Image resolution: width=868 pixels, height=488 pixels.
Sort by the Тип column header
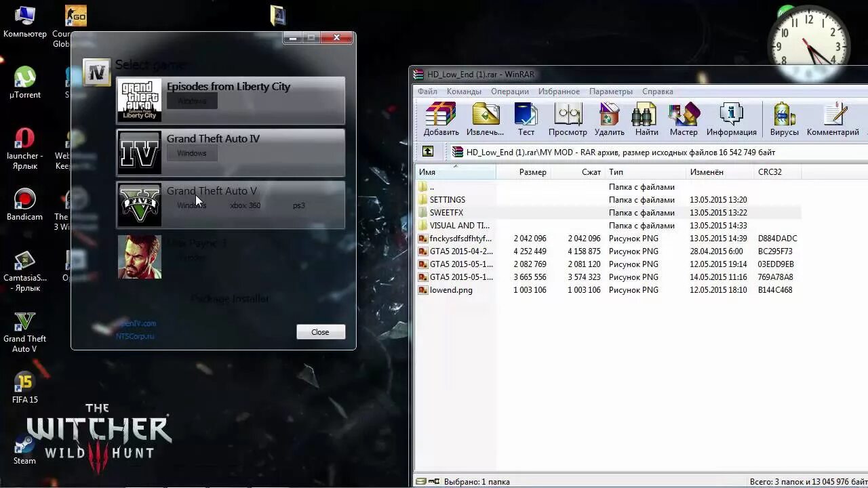point(645,172)
